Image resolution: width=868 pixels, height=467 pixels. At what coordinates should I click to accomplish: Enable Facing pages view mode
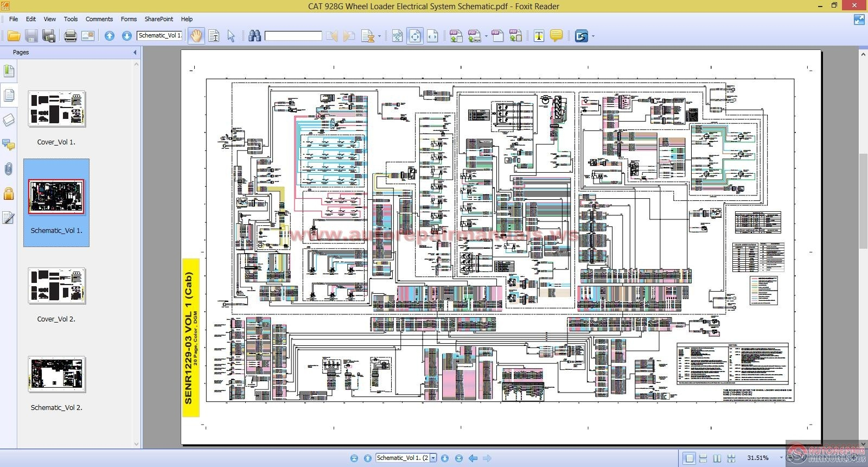tap(717, 458)
